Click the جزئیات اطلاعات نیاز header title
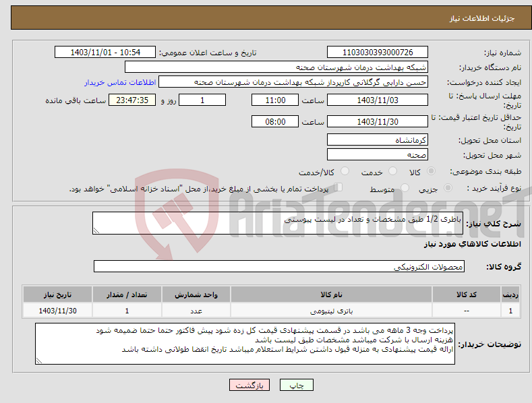Screen dimensions: 532x403 pyautogui.click(x=482, y=18)
